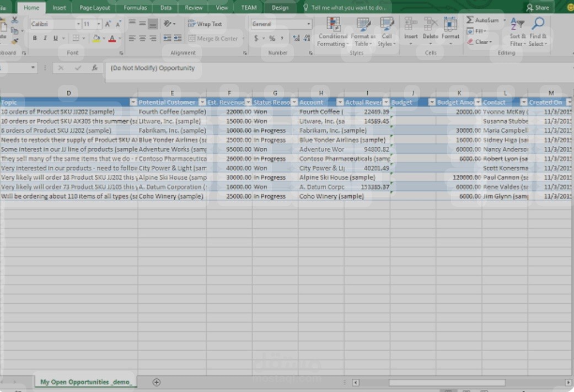Screen dimensions: 574x392
Task: Open Font name dropdown
Action: (78, 24)
